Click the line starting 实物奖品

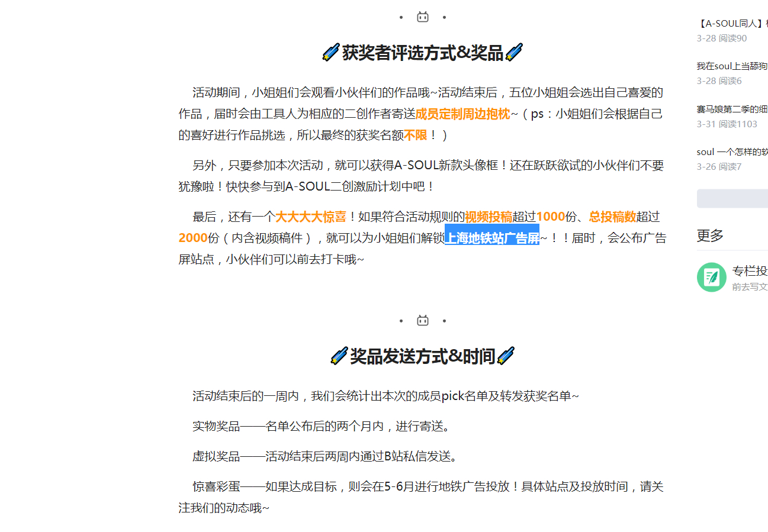pos(324,426)
